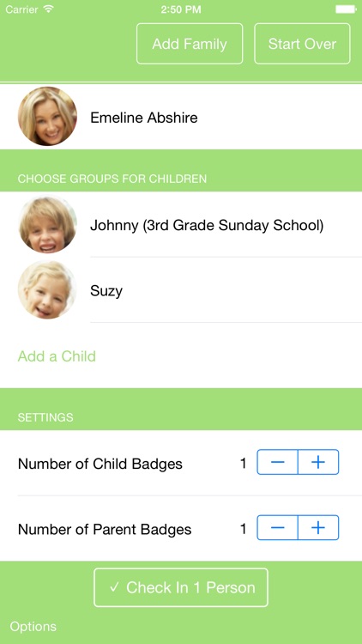Image resolution: width=362 pixels, height=644 pixels.
Task: Increase Number of Child Badges with plus
Action: coord(318,462)
